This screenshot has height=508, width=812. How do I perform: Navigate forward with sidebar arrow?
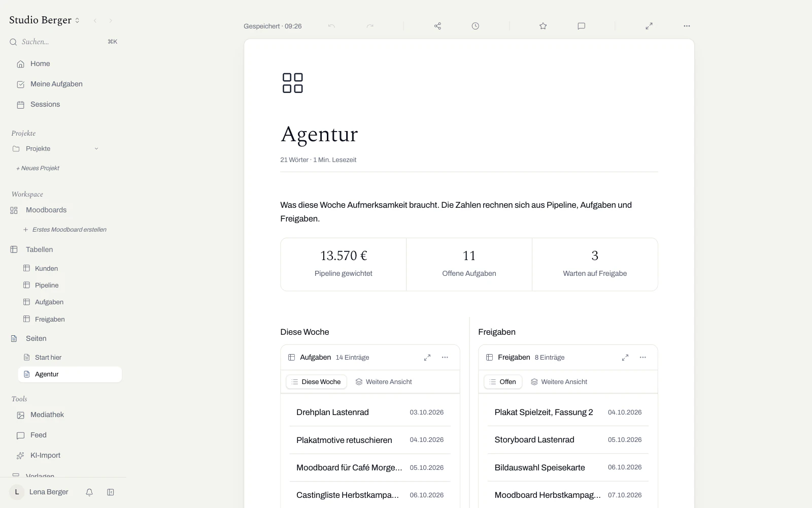(111, 21)
